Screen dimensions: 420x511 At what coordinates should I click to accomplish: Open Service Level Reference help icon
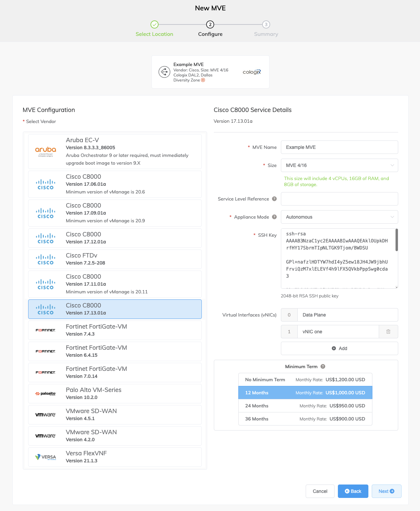tap(274, 199)
